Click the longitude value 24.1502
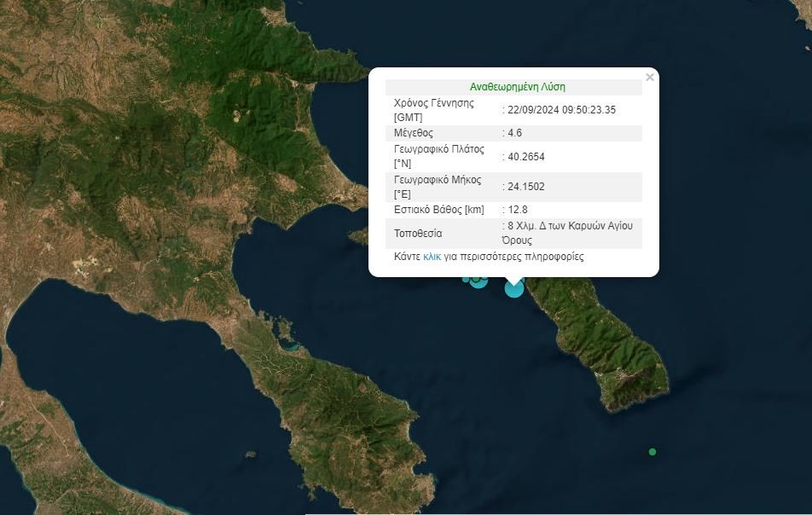 pyautogui.click(x=525, y=188)
